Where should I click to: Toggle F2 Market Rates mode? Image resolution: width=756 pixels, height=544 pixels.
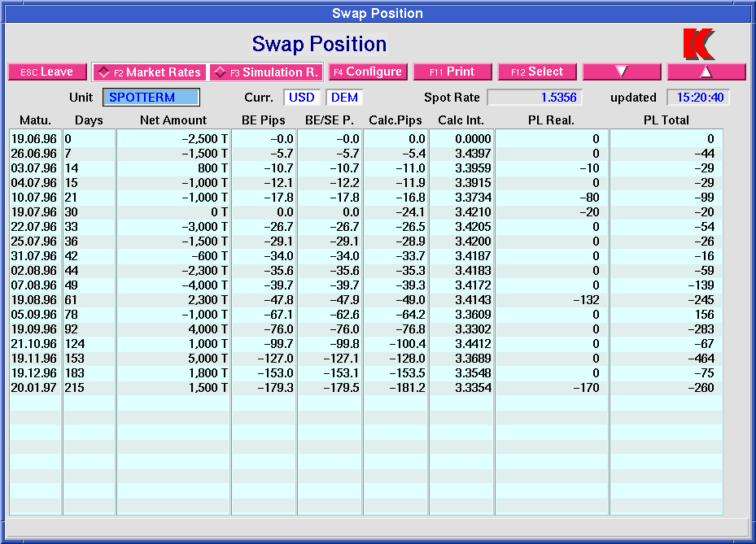[149, 72]
